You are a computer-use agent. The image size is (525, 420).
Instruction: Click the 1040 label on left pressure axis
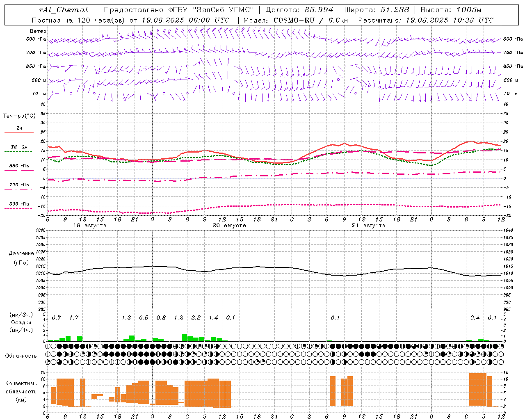pyautogui.click(x=40, y=231)
